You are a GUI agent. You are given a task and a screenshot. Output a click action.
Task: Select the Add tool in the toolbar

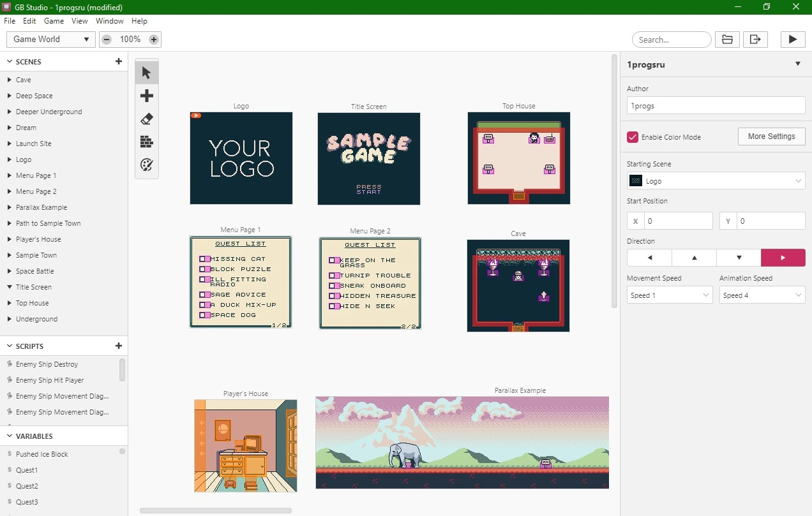point(147,96)
